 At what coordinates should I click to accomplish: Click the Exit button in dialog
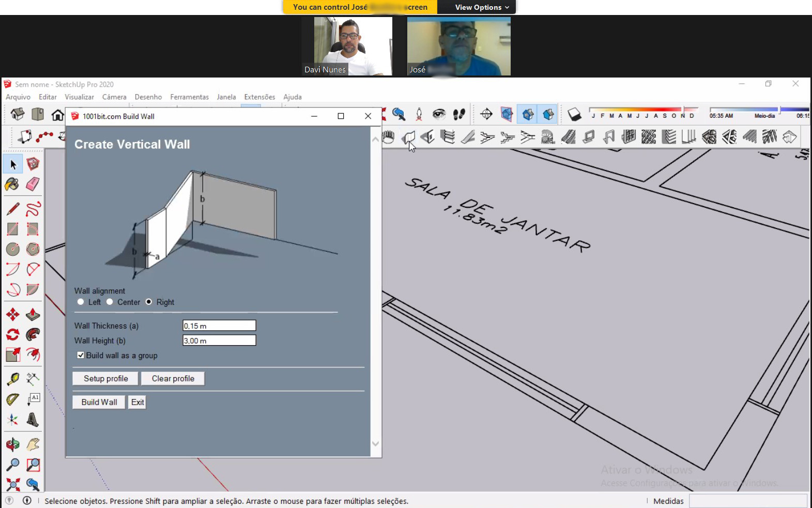point(137,402)
